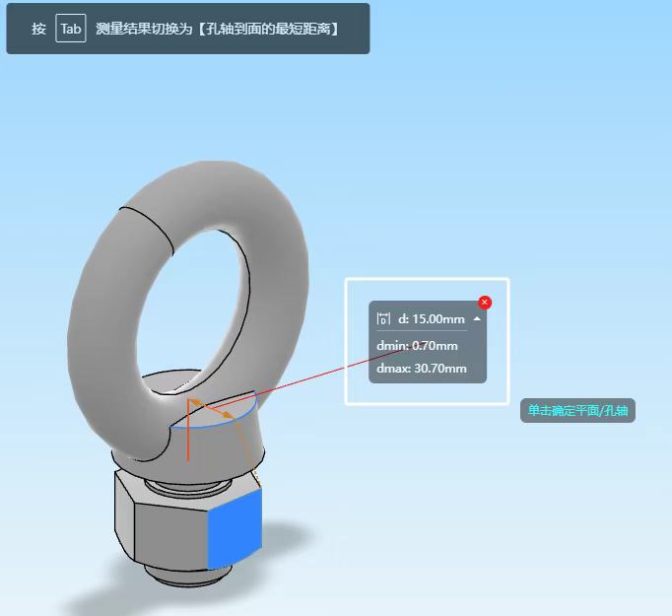Select the blue highlighted face of the hex nut
The width and height of the screenshot is (672, 616).
coord(236,529)
